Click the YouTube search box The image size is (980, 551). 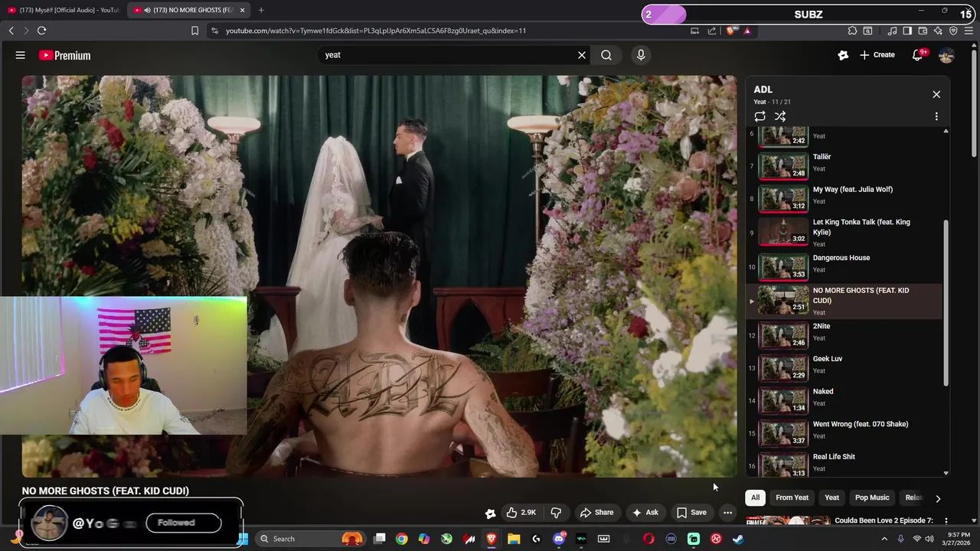(448, 55)
